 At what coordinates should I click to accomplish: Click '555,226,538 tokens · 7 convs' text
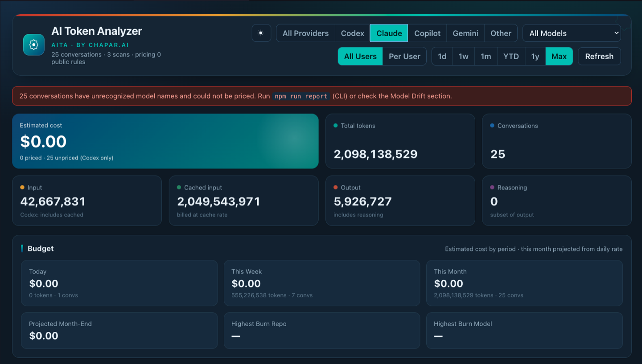point(272,295)
